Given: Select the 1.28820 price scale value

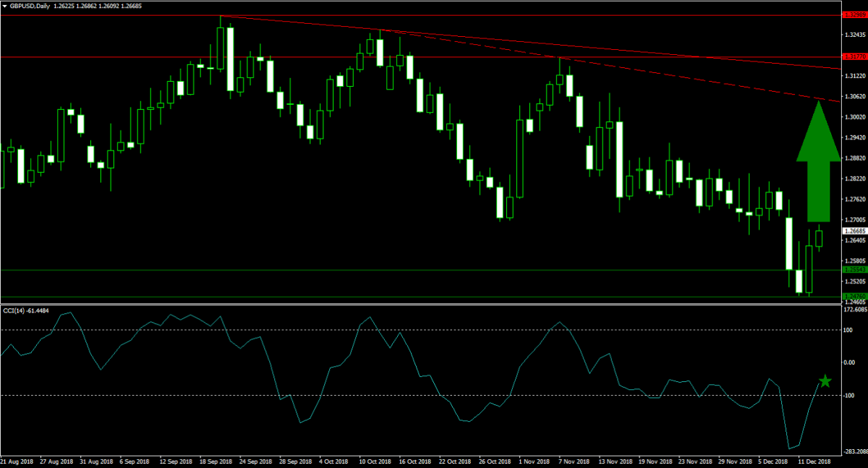Looking at the screenshot, I should (855, 158).
